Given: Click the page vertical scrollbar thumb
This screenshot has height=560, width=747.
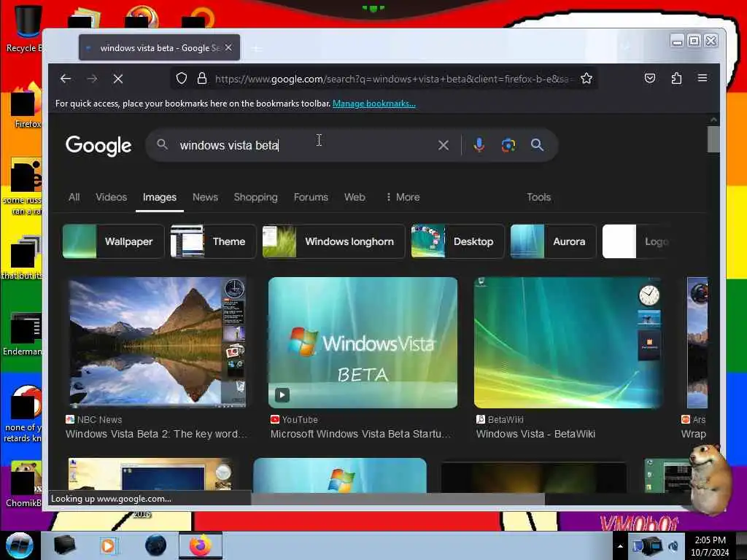Looking at the screenshot, I should click(x=713, y=139).
